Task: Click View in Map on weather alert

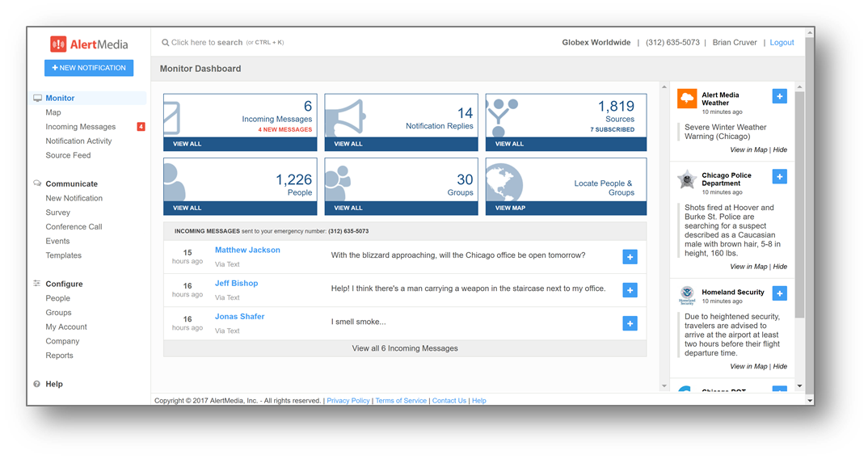Action: [x=748, y=150]
